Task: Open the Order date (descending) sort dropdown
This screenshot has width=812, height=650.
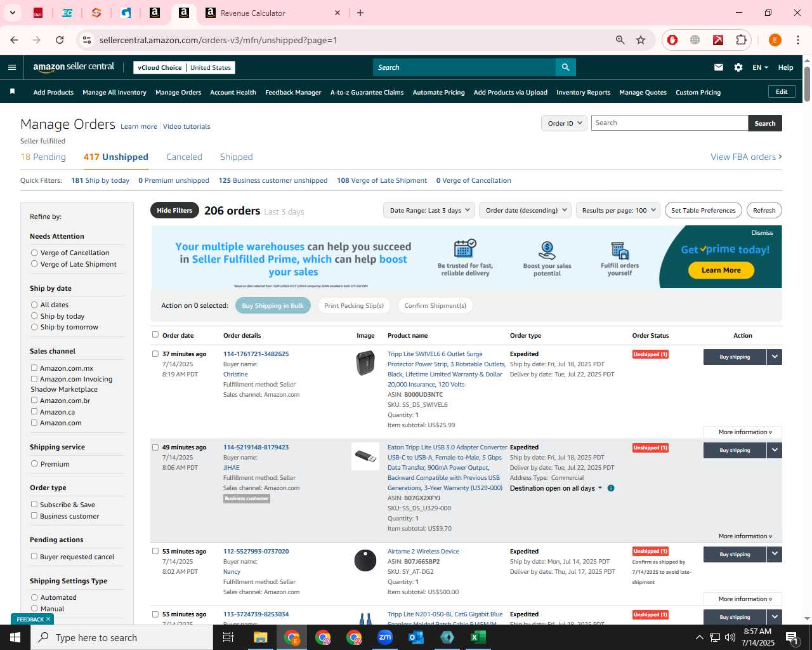Action: tap(525, 210)
